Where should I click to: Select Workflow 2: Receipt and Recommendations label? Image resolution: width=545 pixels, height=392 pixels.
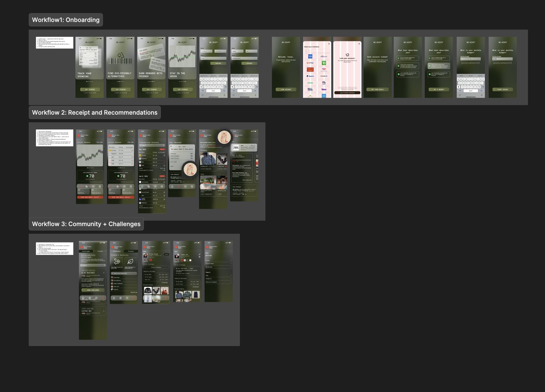[x=95, y=113]
